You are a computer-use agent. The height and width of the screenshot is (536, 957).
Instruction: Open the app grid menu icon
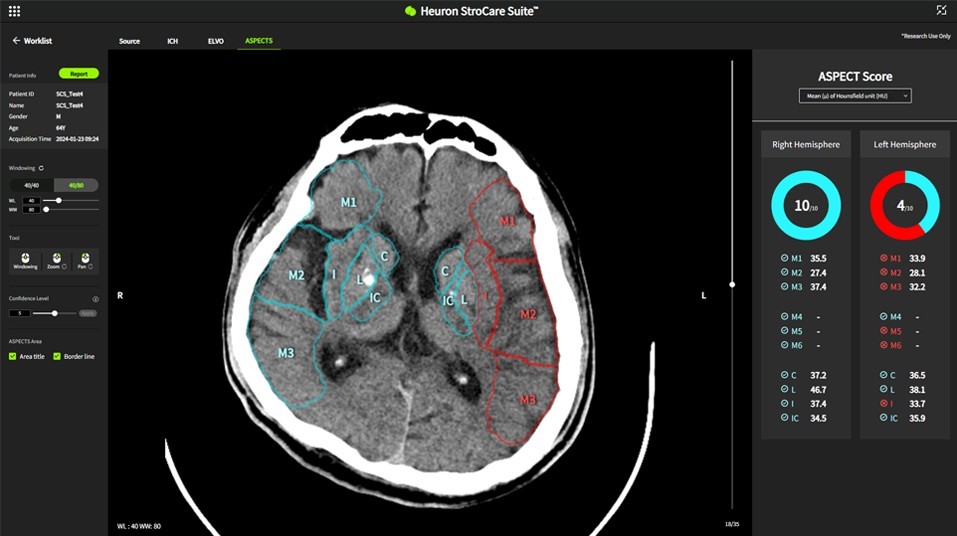14,11
